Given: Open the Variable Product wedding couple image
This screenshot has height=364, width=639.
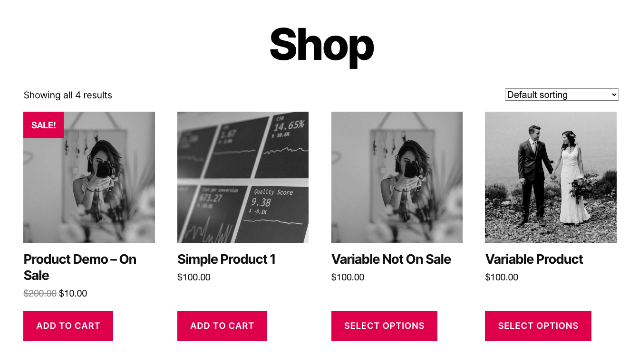Looking at the screenshot, I should point(551,177).
